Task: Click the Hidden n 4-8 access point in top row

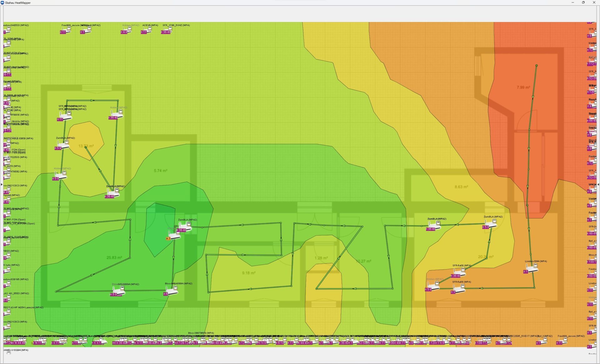Action: pyautogui.click(x=126, y=30)
